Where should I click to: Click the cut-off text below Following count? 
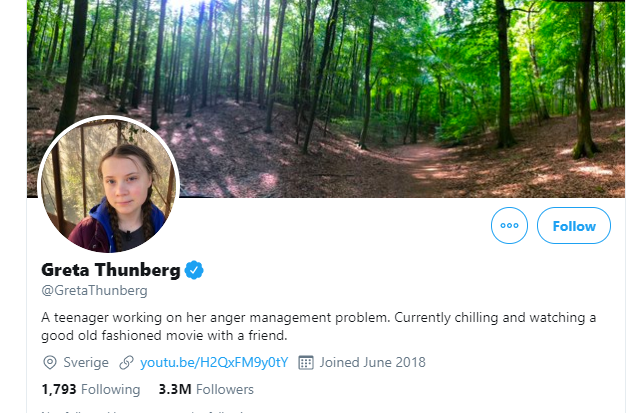click(x=147, y=411)
